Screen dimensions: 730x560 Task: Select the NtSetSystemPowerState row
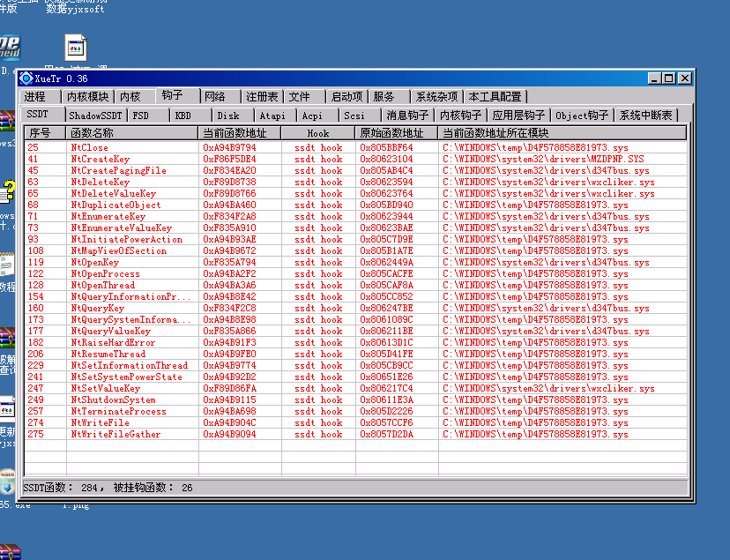pos(355,377)
